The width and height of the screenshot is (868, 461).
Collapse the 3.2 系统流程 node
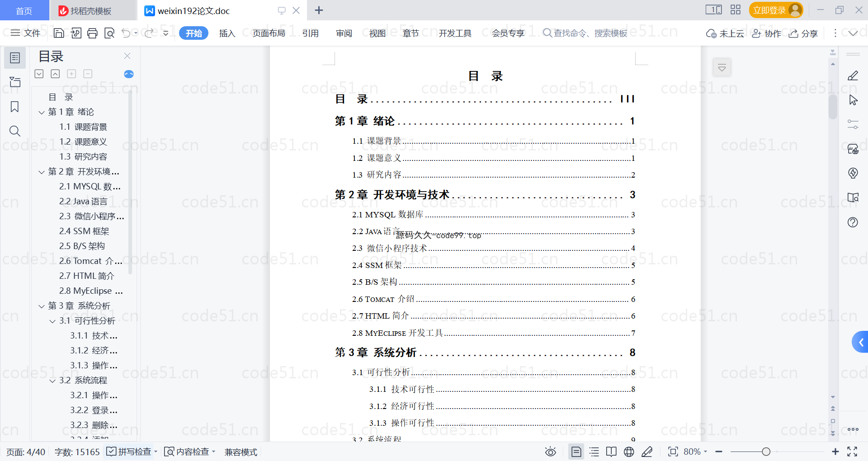pyautogui.click(x=52, y=381)
